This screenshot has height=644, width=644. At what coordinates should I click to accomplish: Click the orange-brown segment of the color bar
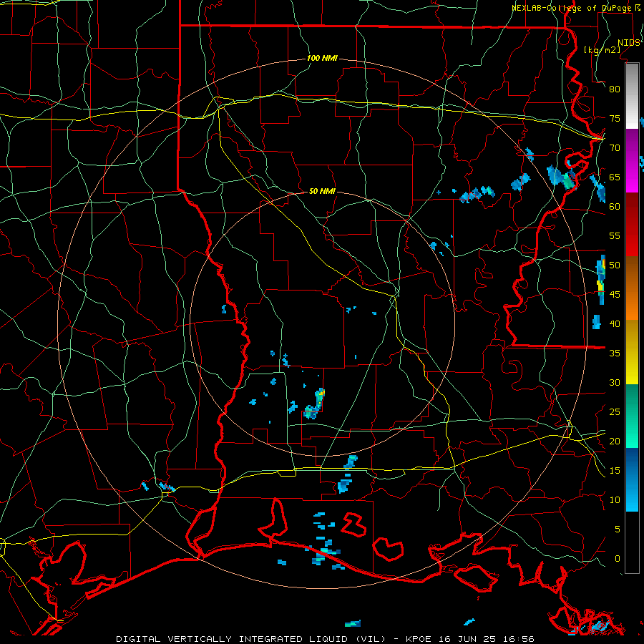(x=632, y=288)
